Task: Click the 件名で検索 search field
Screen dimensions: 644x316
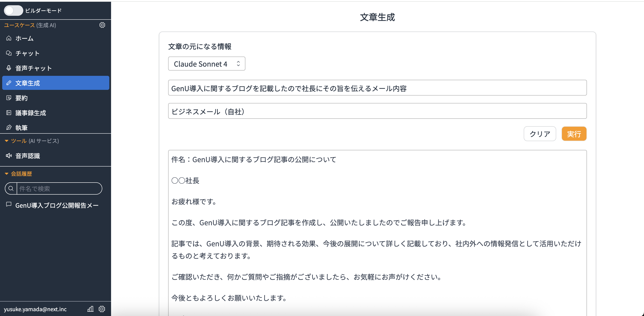Action: (x=59, y=189)
